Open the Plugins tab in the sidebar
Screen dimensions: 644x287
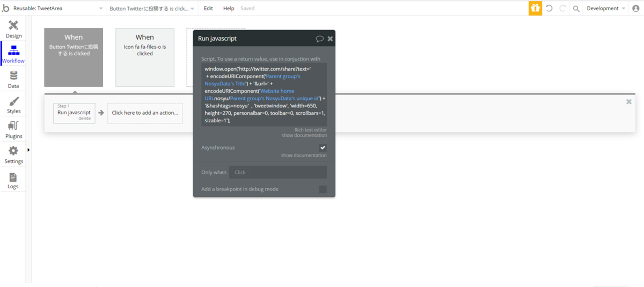pos(13,129)
